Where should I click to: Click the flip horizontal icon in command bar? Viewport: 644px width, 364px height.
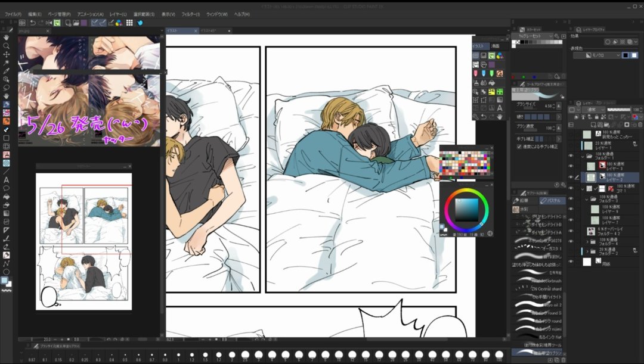[x=49, y=23]
